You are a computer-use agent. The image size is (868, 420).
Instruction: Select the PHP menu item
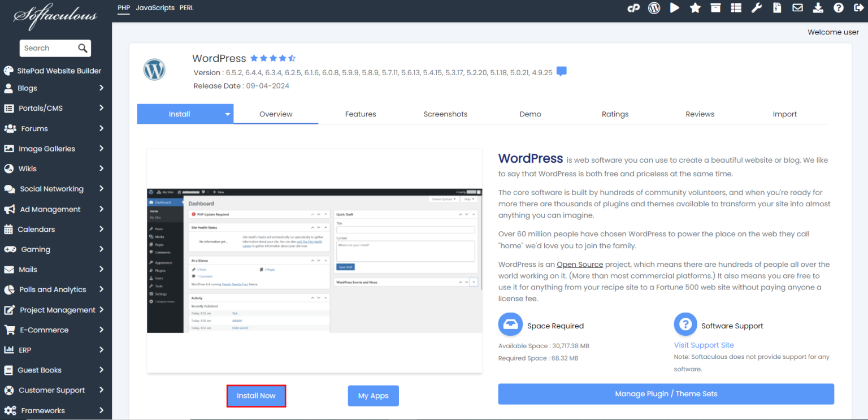point(123,8)
